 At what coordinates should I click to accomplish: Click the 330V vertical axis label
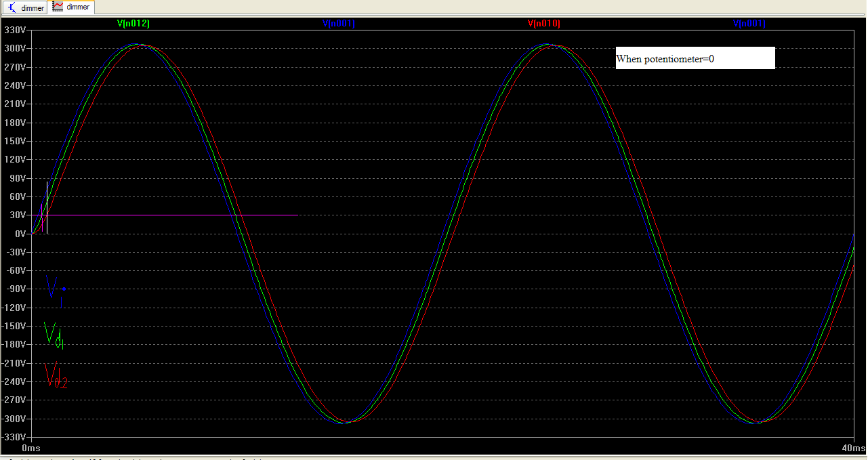point(15,30)
